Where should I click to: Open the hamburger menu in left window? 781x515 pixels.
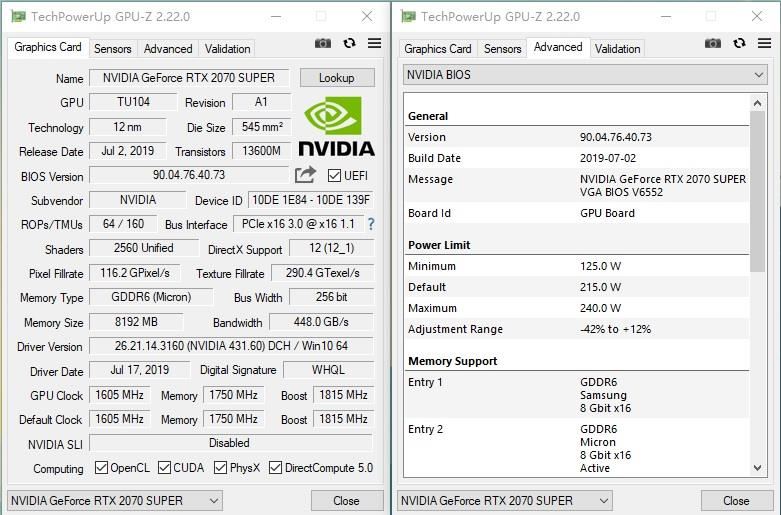pyautogui.click(x=374, y=44)
